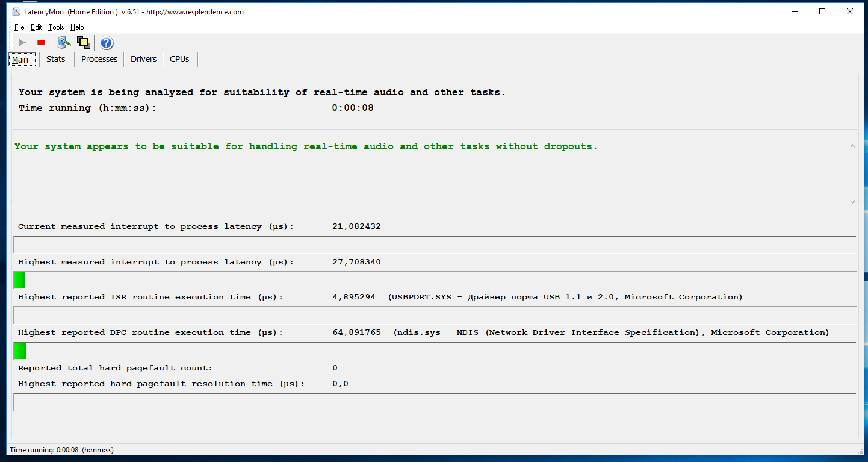Click the USBPORT.SYS driver description
The image size is (868, 462).
[565, 297]
